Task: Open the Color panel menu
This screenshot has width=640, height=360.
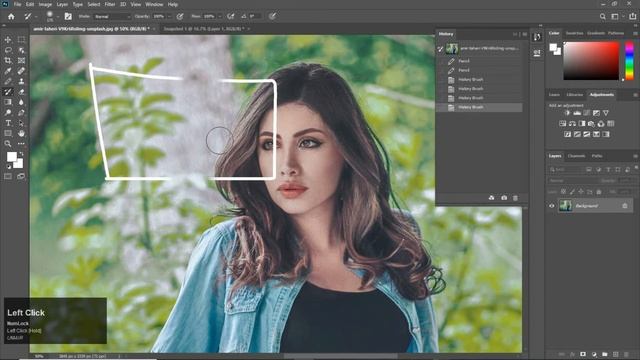Action: point(635,33)
